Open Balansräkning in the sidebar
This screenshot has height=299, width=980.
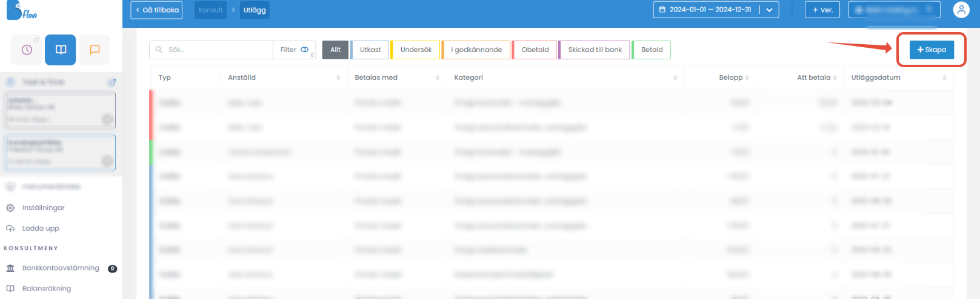(47, 289)
